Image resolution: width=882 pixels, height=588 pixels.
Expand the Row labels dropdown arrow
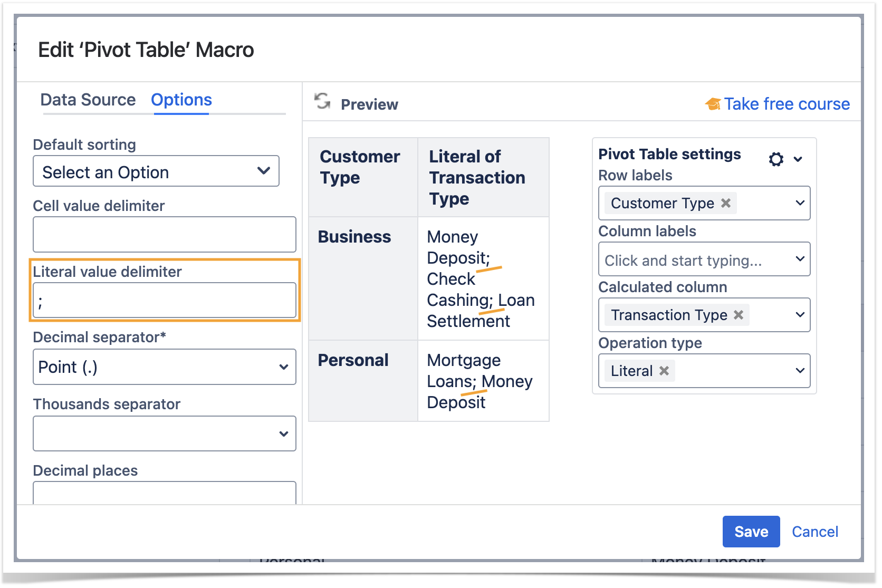(x=800, y=203)
